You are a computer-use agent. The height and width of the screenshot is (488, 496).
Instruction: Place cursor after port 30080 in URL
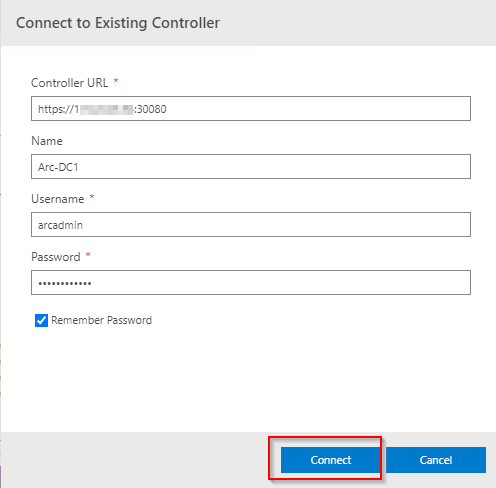pyautogui.click(x=167, y=109)
